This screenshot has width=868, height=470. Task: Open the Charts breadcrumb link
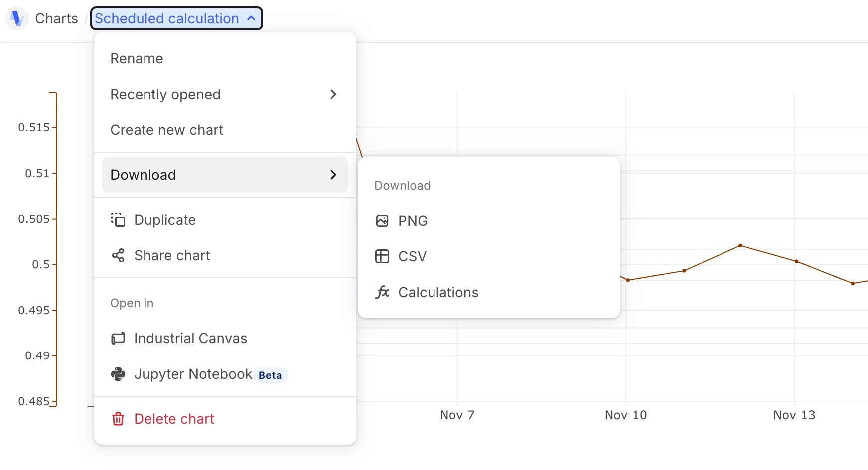click(x=56, y=18)
